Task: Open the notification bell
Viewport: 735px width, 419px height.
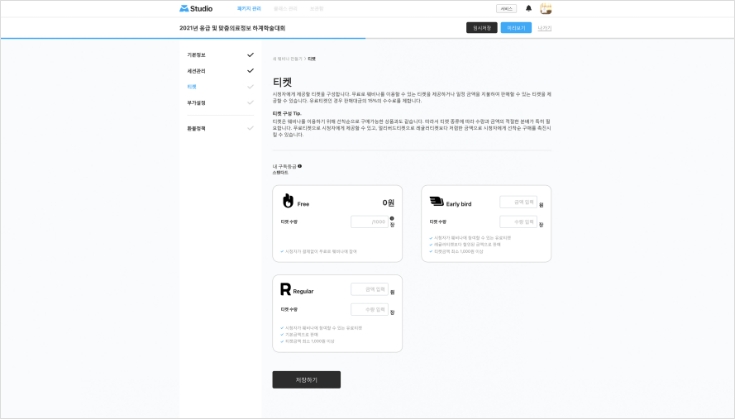Action: pyautogui.click(x=528, y=8)
